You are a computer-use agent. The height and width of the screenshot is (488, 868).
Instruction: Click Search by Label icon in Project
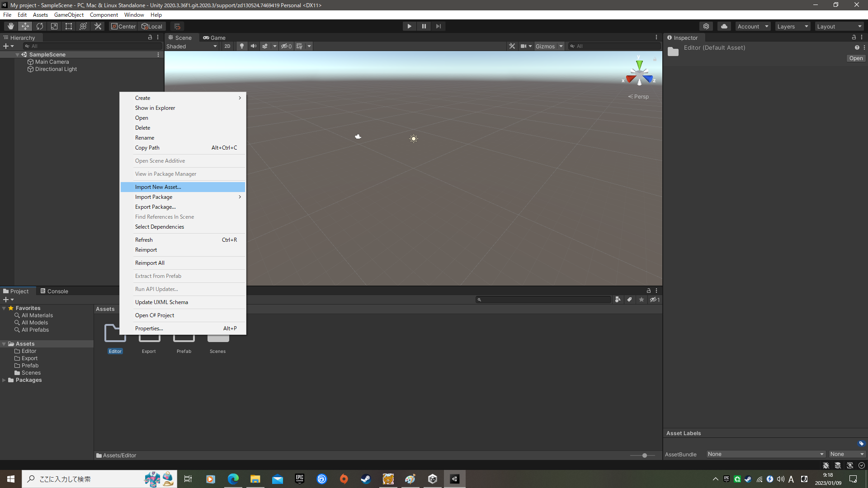click(x=629, y=300)
